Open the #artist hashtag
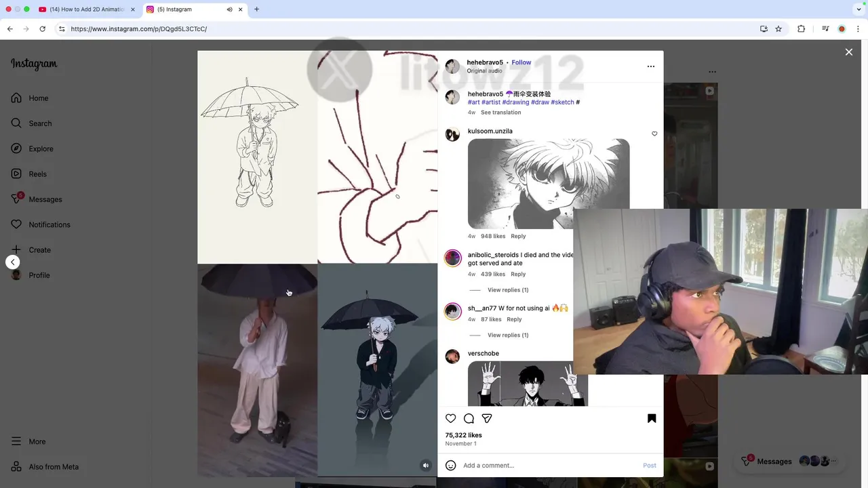The height and width of the screenshot is (488, 868). [x=491, y=102]
